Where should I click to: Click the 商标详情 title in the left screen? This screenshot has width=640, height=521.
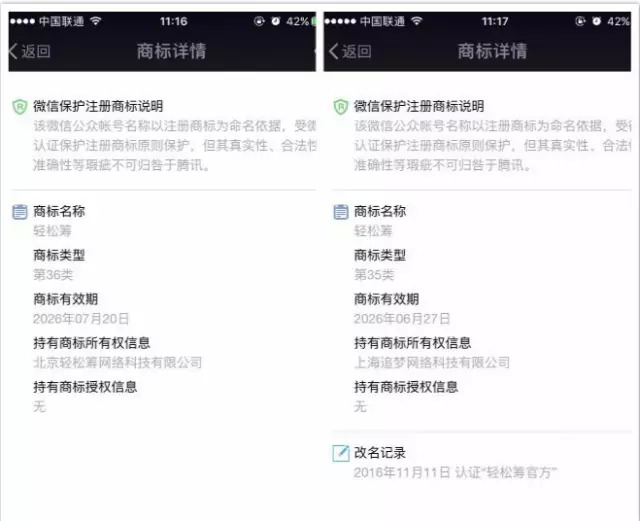171,51
